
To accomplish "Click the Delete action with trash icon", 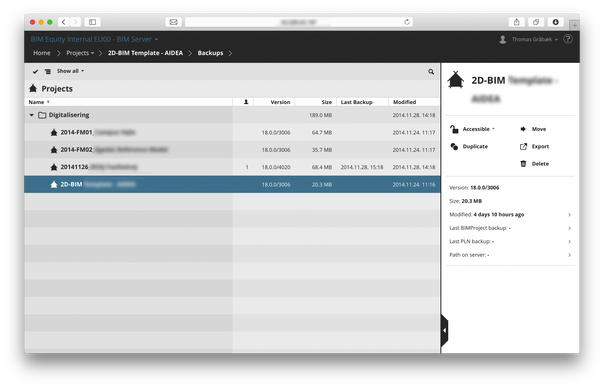I will [x=534, y=164].
